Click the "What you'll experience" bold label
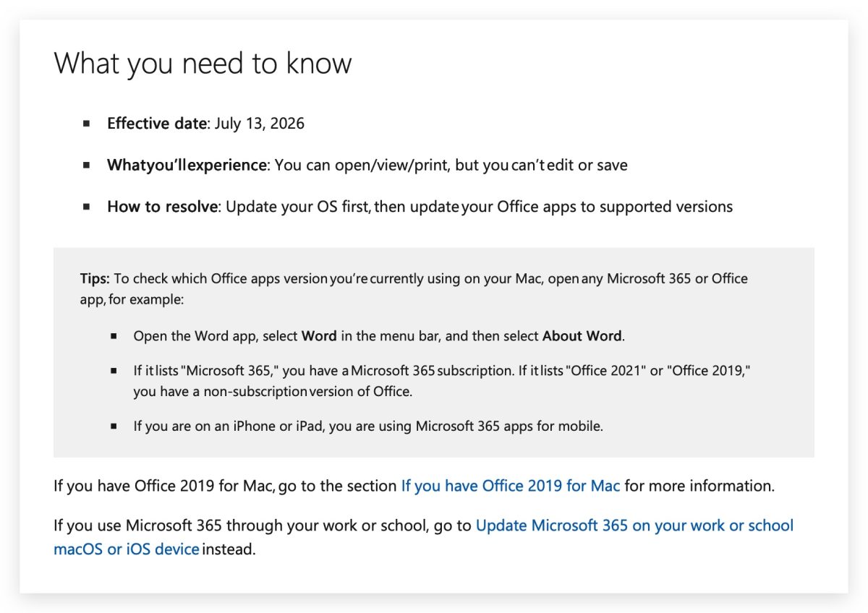 click(x=187, y=165)
